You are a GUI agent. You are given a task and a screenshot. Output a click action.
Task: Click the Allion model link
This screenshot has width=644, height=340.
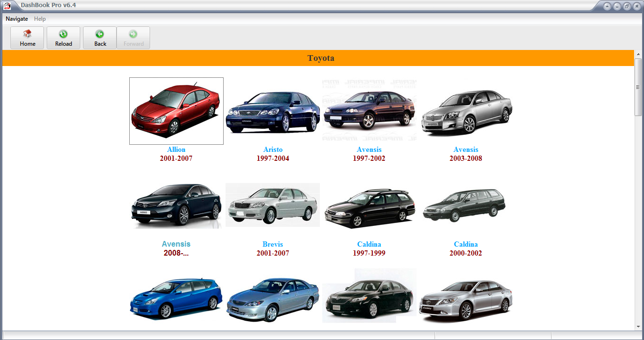176,149
